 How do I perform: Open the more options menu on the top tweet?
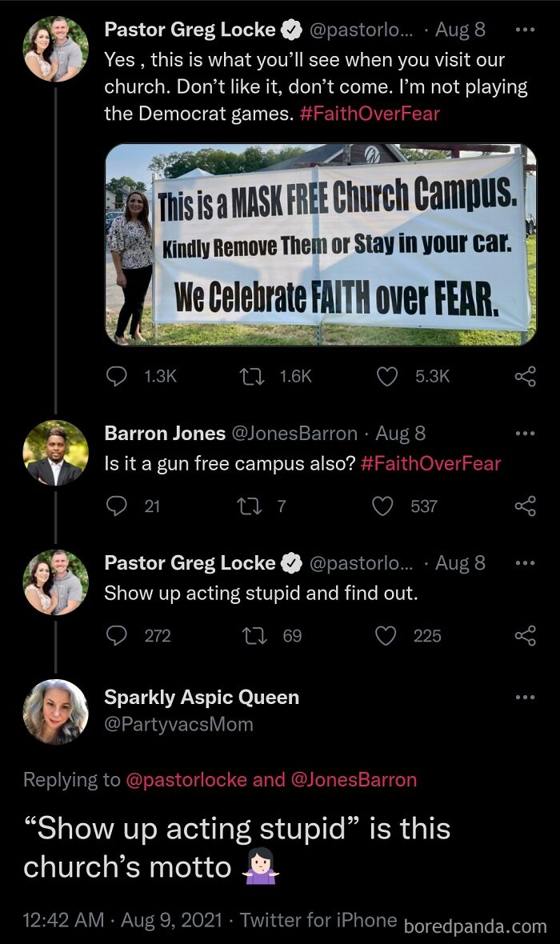tap(526, 30)
